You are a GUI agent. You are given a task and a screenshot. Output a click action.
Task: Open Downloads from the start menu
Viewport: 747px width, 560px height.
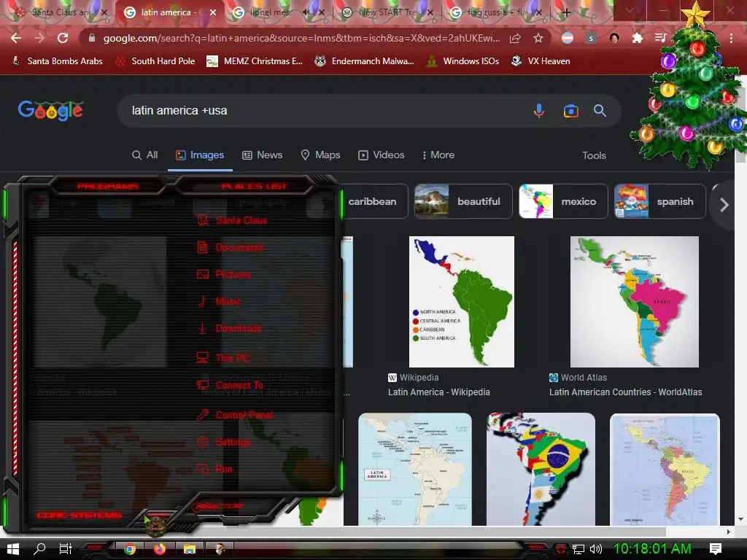(230, 328)
